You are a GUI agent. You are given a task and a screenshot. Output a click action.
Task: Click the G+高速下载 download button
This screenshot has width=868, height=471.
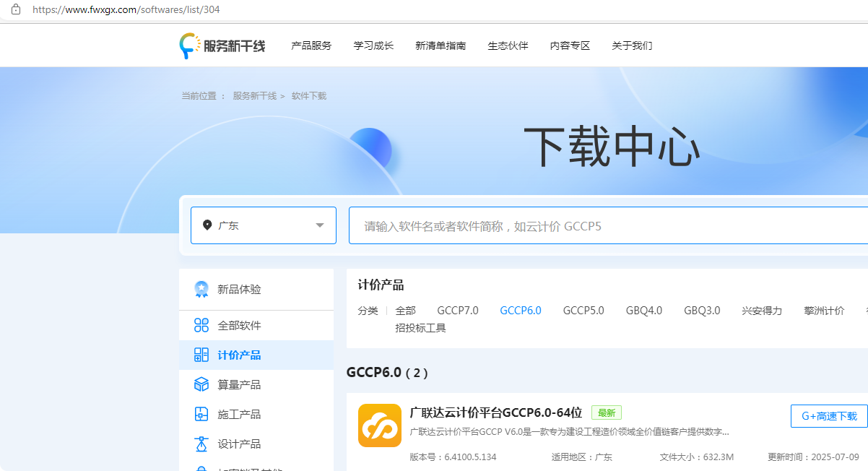pos(828,415)
